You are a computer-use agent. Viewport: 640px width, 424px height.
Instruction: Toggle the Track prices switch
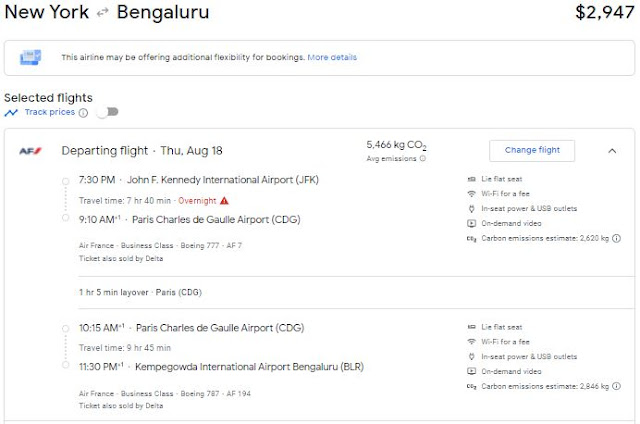[x=107, y=112]
